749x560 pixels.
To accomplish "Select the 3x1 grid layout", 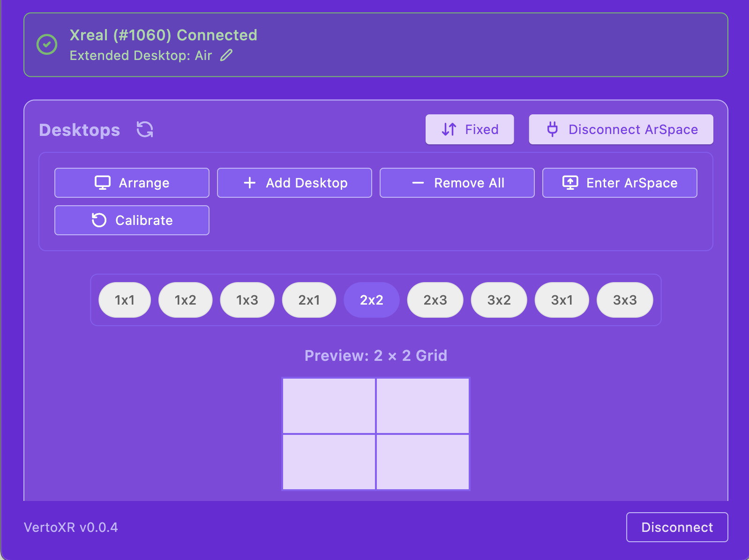I will point(562,300).
